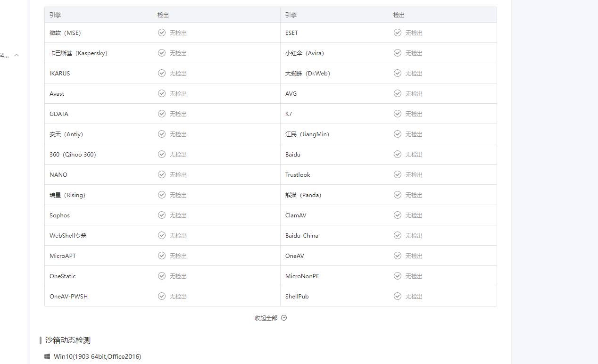Click the check icon for 360 (Qihoo 360)

pyautogui.click(x=162, y=154)
